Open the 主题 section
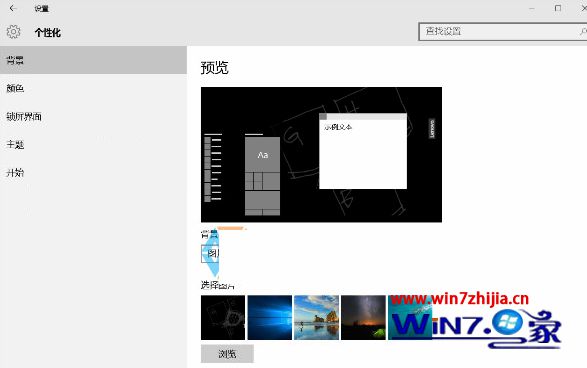Screen dimensions: 587x368 pyautogui.click(x=93, y=145)
